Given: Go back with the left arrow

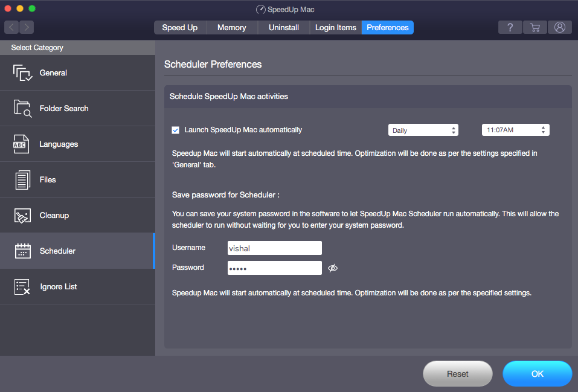Looking at the screenshot, I should [11, 27].
